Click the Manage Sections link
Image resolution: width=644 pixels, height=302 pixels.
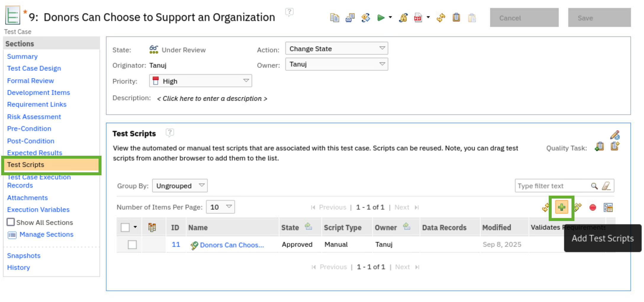tap(46, 235)
